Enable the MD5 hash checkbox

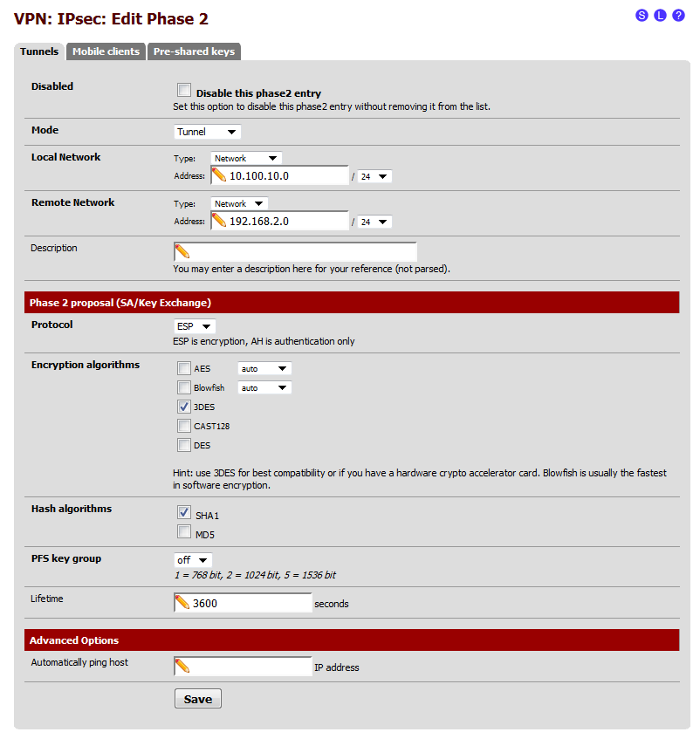pyautogui.click(x=184, y=531)
